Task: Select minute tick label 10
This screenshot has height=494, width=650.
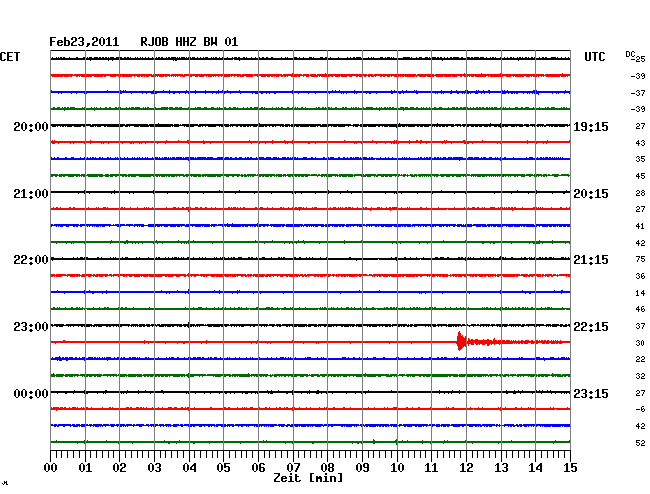Action: (x=397, y=467)
